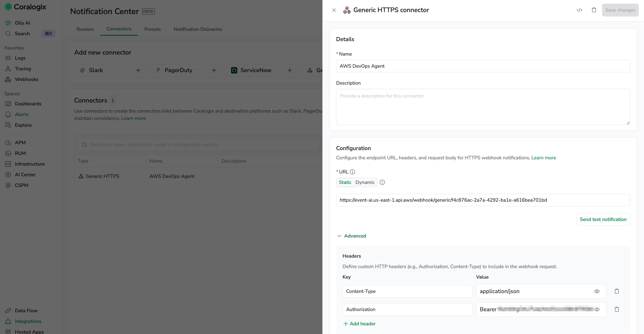The image size is (644, 334).
Task: Click the Content-Type key field
Action: (407, 291)
